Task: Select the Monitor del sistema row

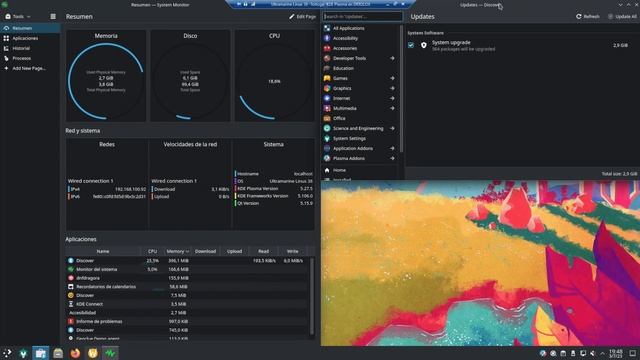Action: click(x=187, y=269)
